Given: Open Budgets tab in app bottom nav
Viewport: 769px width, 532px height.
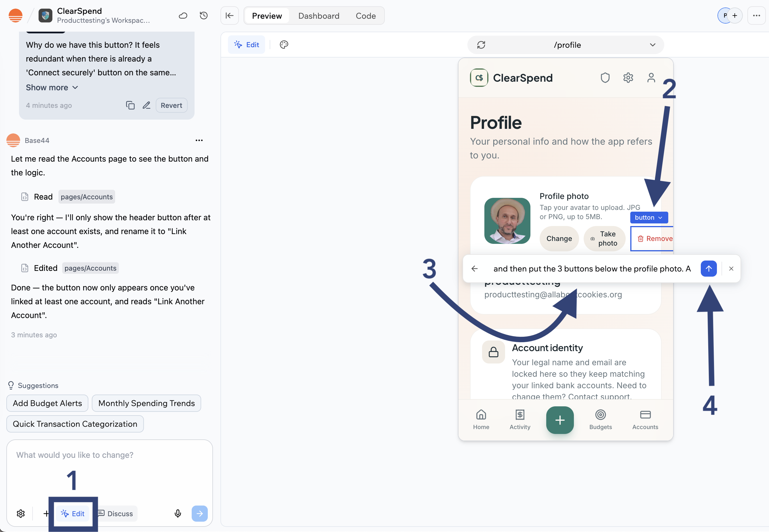Looking at the screenshot, I should click(x=601, y=420).
